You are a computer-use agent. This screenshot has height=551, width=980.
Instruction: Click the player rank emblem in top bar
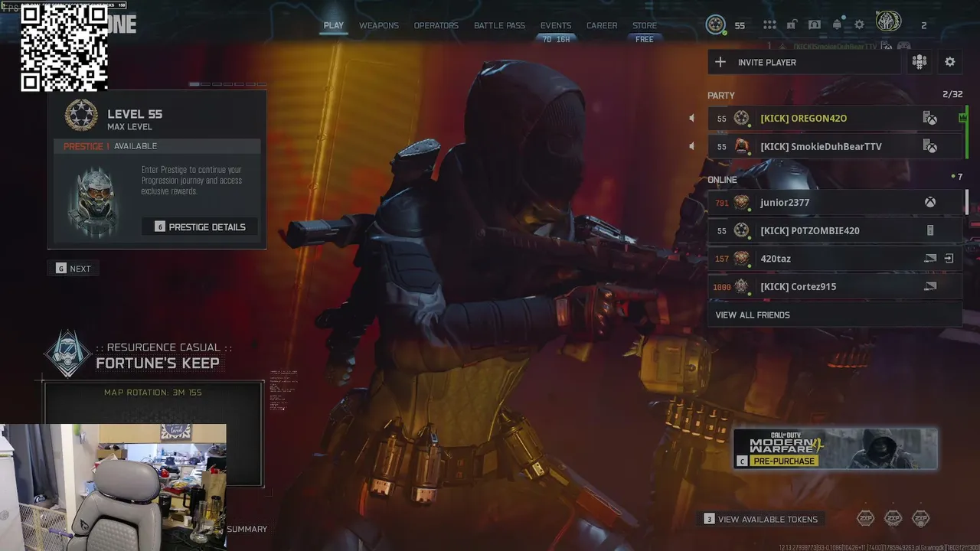[716, 24]
